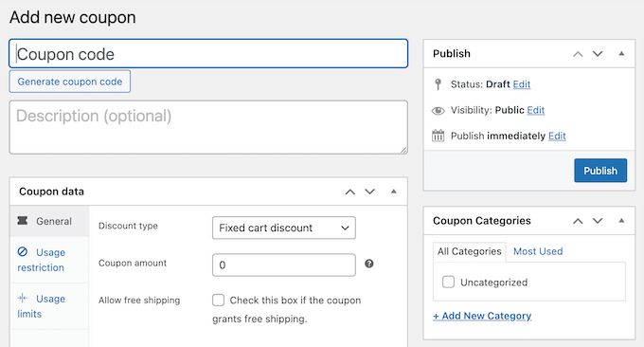This screenshot has height=347, width=644.
Task: Move Coupon data panel up
Action: tap(349, 192)
